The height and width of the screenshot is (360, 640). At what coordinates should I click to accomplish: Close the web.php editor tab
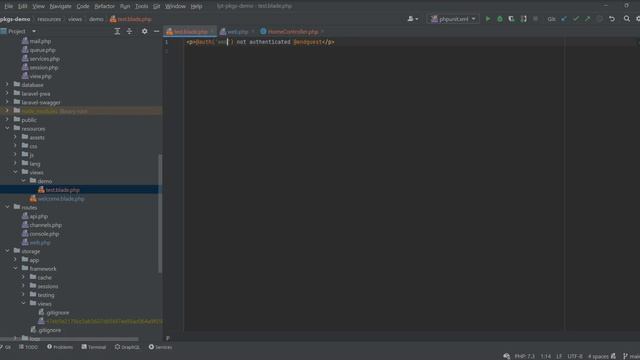[252, 31]
